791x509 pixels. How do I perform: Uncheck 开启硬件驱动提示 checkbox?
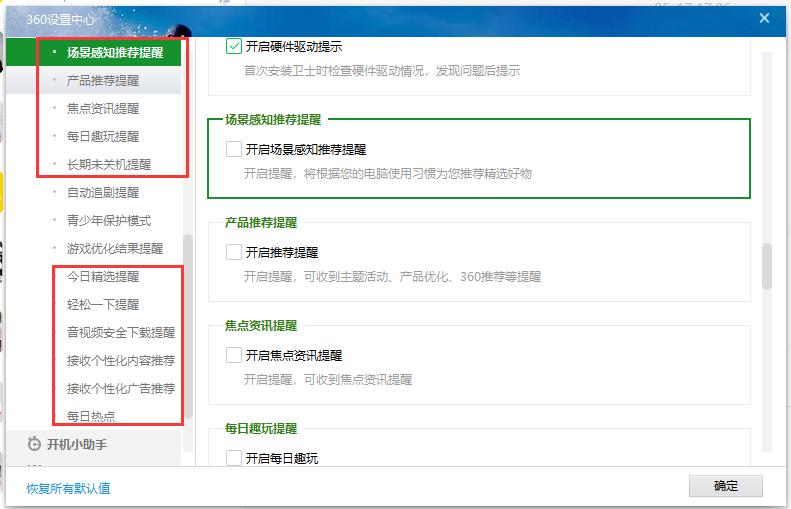[x=234, y=46]
